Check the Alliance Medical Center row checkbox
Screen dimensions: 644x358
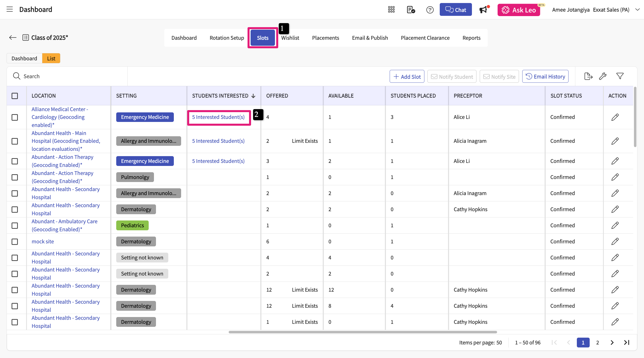15,117
